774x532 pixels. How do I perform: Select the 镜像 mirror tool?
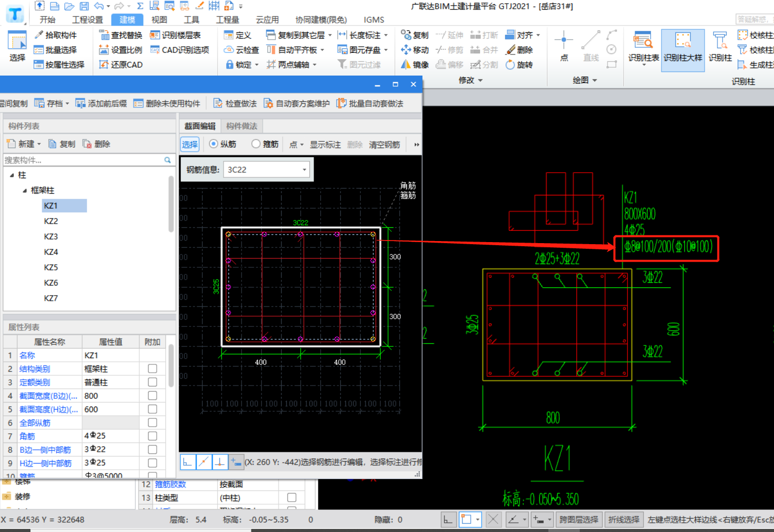coord(415,65)
